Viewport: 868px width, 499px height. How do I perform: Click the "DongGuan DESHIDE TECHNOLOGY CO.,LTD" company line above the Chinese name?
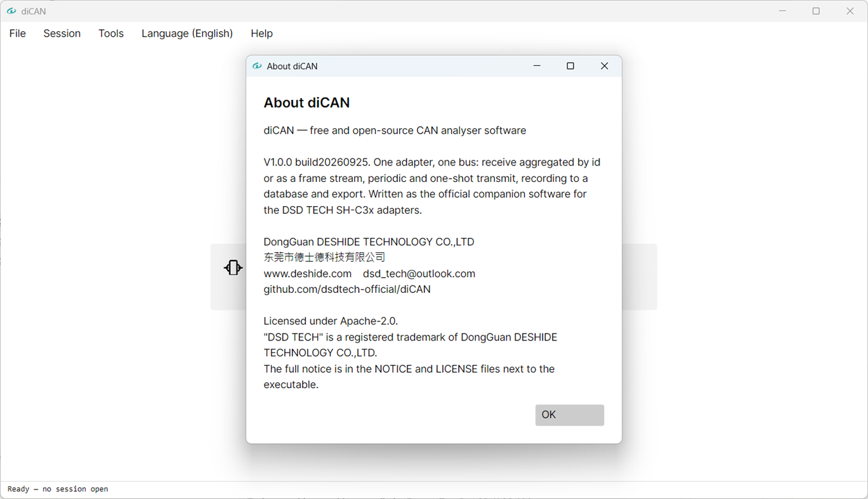[x=369, y=242]
